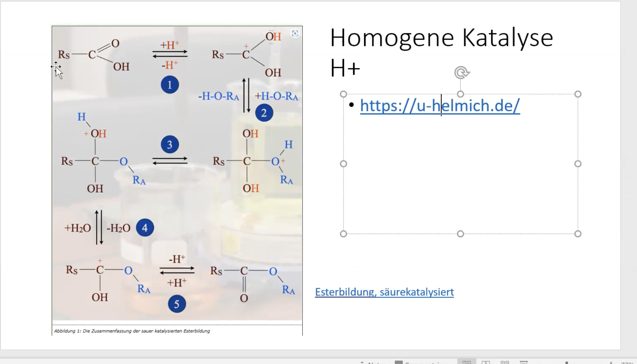Open Reading View from status bar
This screenshot has height=364, width=637.
click(x=505, y=362)
